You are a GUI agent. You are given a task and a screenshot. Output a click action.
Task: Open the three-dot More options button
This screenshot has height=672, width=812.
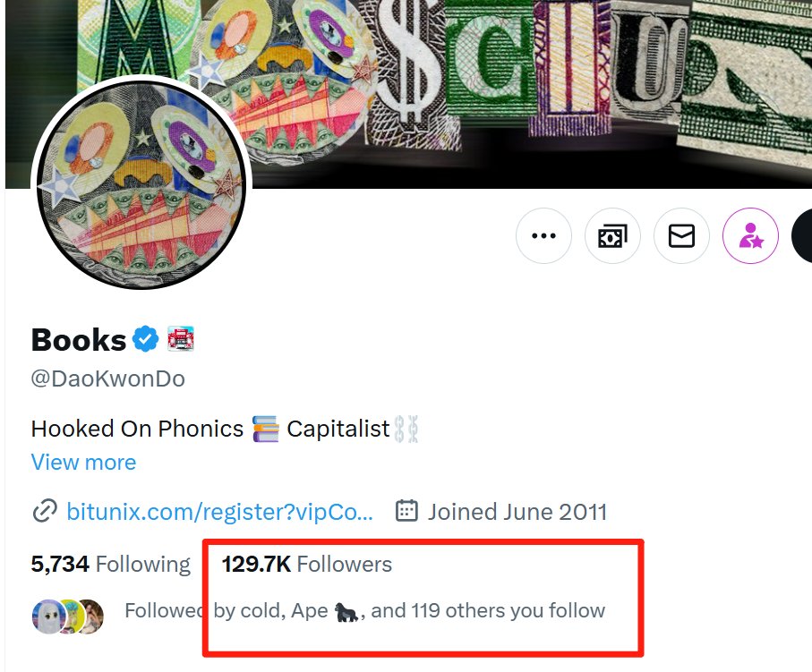[543, 236]
